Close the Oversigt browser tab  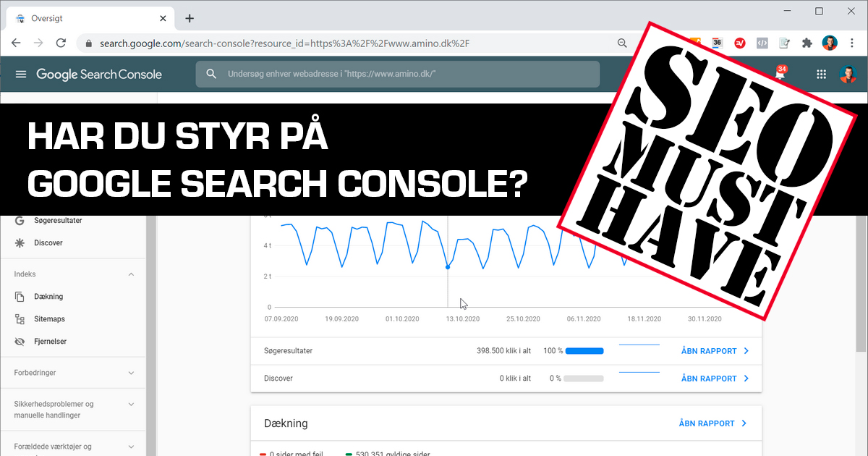(163, 18)
